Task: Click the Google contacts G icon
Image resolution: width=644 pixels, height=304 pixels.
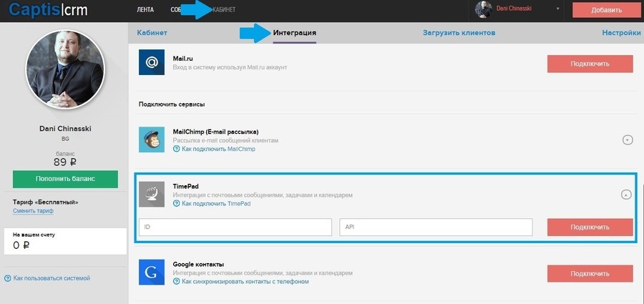Action: [152, 272]
